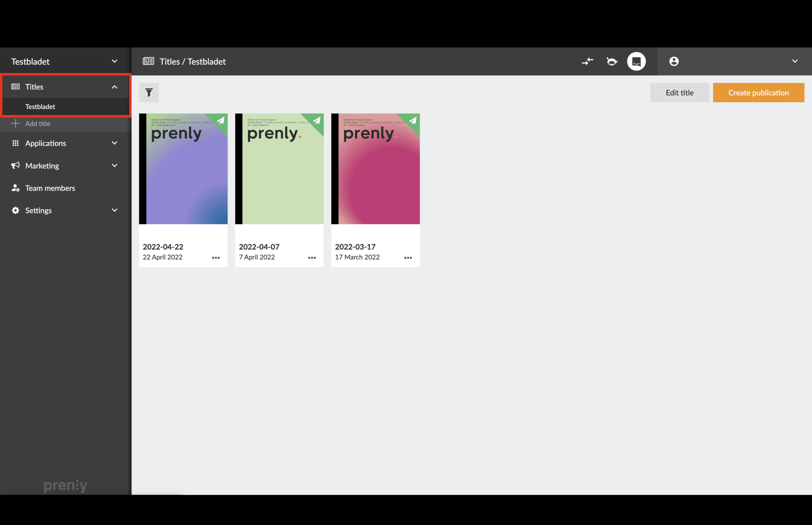Expand the Marketing sidebar section
The height and width of the screenshot is (525, 812).
115,166
